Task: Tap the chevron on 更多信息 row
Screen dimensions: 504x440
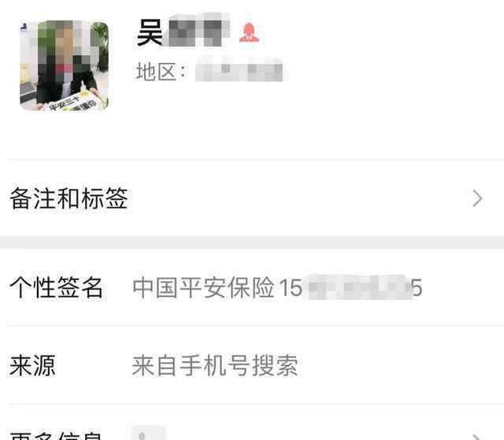Action: 478,437
